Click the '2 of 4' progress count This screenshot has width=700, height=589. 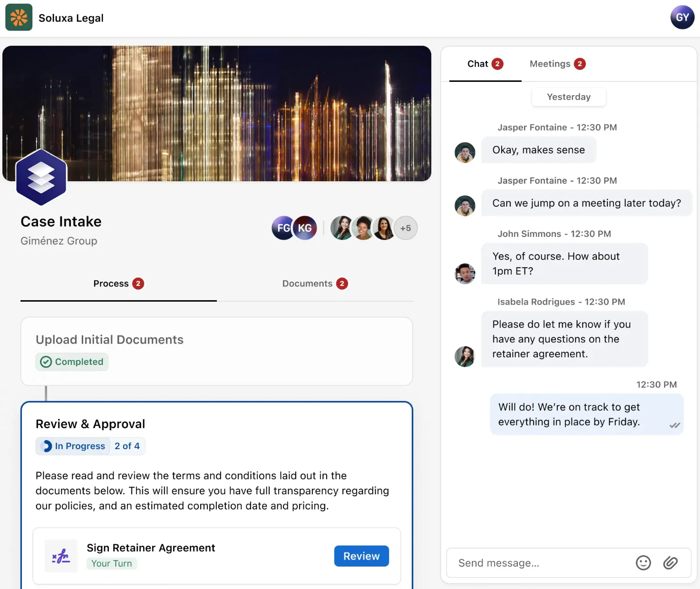127,446
